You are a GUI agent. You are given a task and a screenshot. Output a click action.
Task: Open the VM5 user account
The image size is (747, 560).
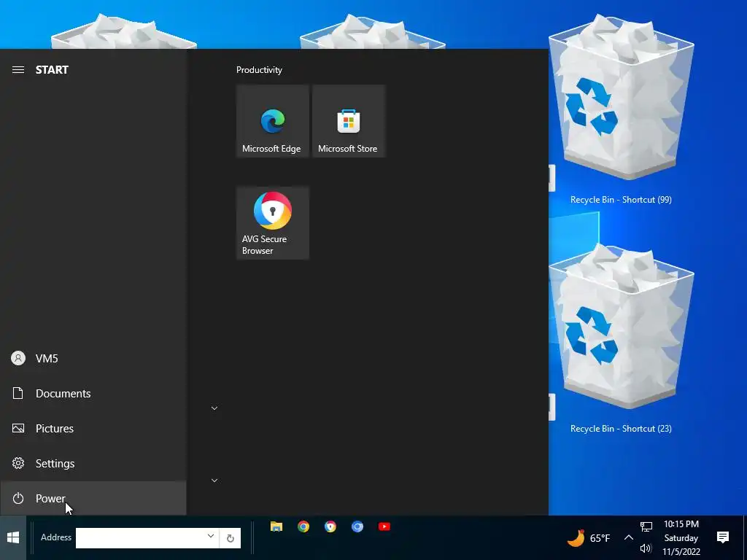93,358
